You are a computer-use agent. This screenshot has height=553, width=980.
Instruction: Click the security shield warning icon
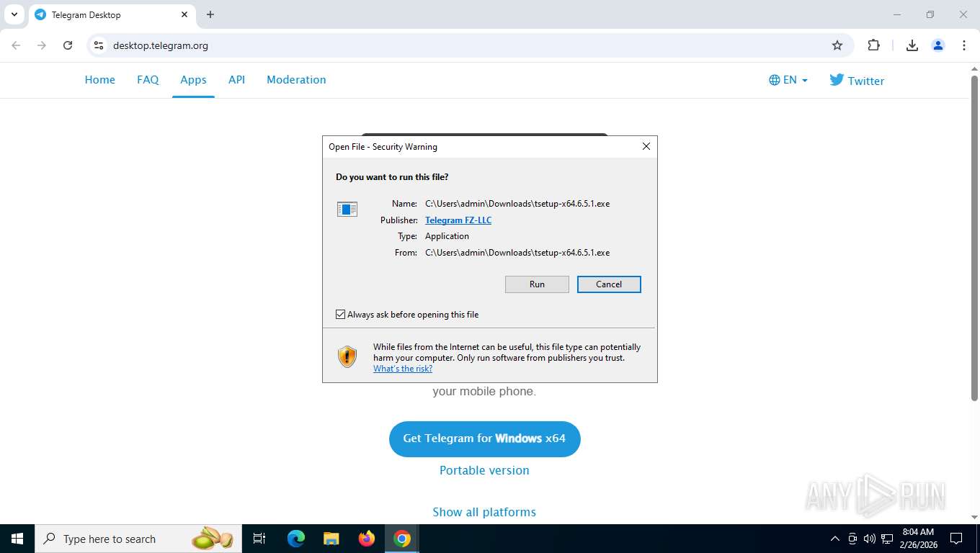(x=347, y=356)
